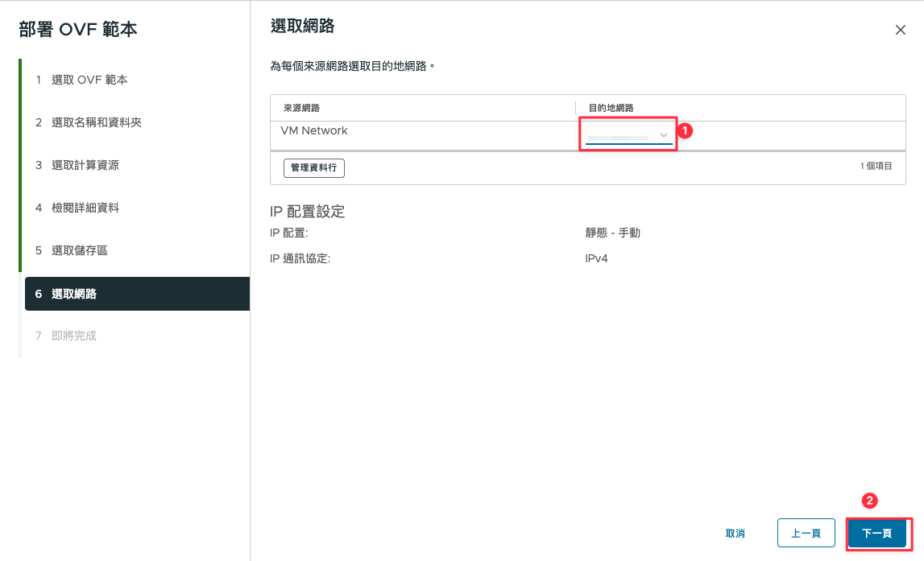Viewport: 924px width, 561px height.
Task: Go to step 2 選取名稱和資料夾
Action: tap(89, 122)
